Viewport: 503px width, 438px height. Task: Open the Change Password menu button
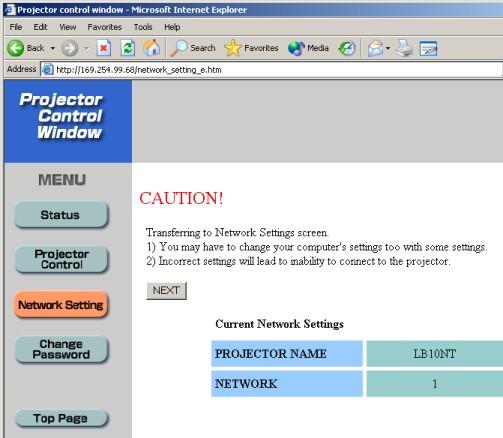click(x=61, y=349)
